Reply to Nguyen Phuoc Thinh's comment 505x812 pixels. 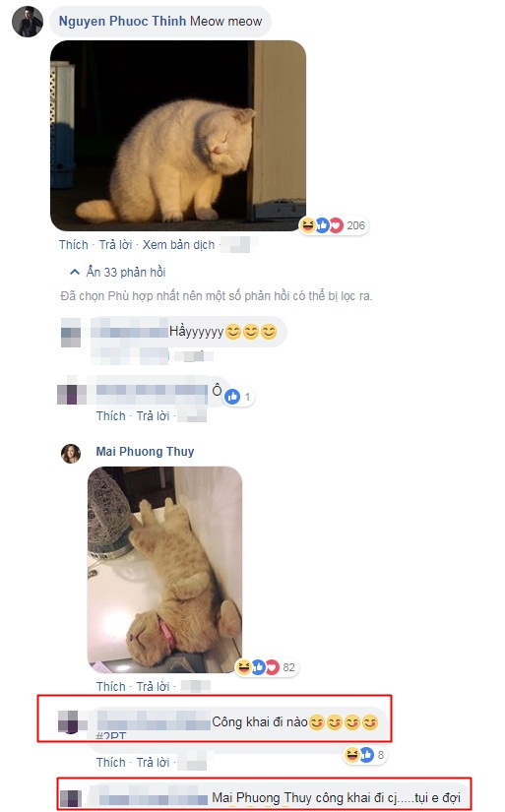coord(115,245)
